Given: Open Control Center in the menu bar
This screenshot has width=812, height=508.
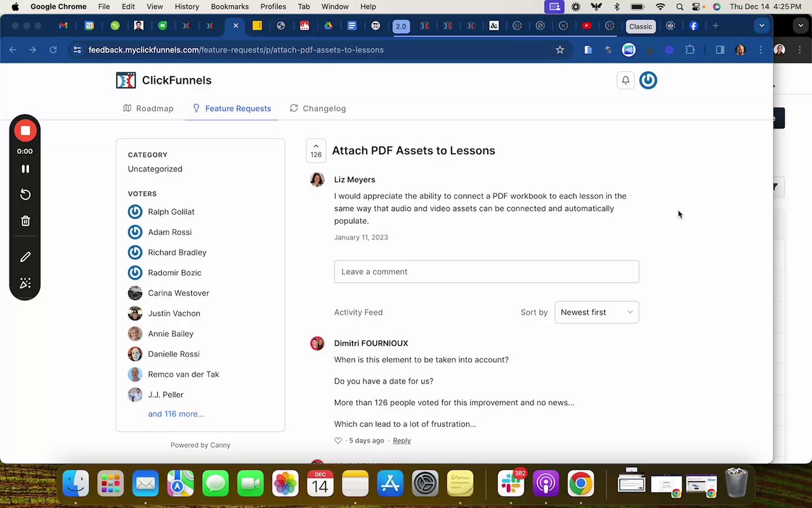Looking at the screenshot, I should (x=698, y=6).
